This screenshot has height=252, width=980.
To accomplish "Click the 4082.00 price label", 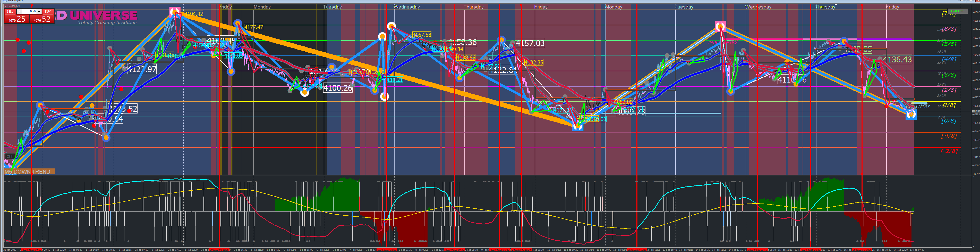I will pyautogui.click(x=623, y=102).
